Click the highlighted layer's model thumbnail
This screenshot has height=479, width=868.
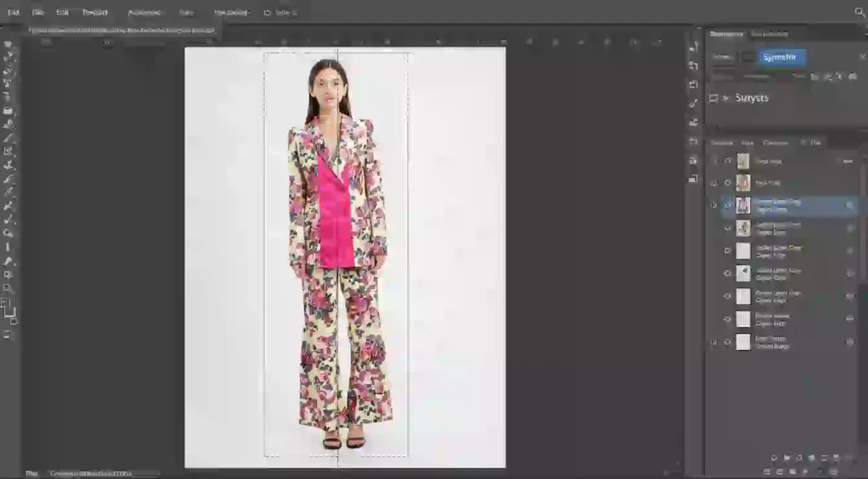(x=743, y=205)
